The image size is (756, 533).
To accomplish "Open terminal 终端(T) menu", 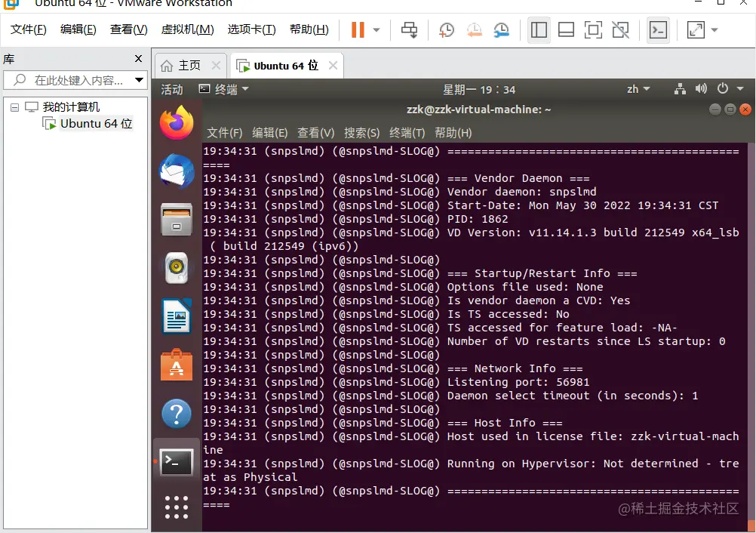I will click(x=407, y=133).
